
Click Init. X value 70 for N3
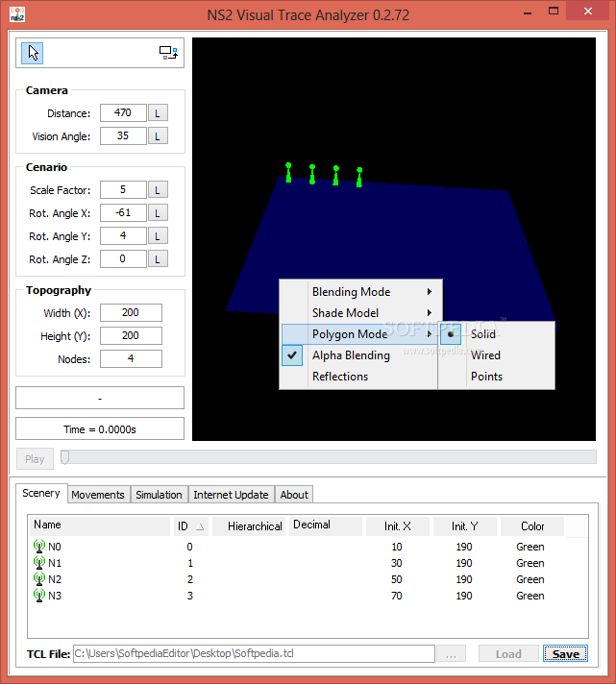click(x=397, y=596)
